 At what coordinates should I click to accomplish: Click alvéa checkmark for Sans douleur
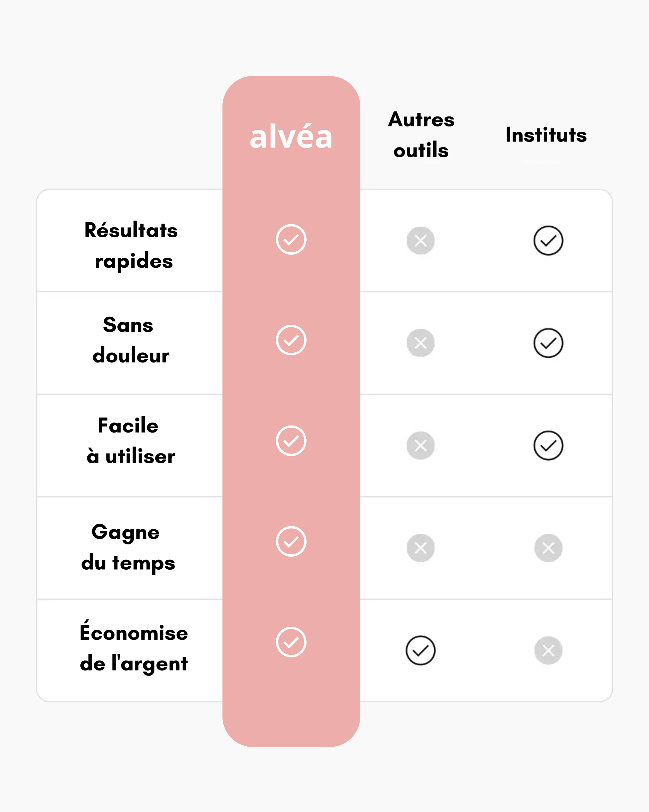point(291,340)
